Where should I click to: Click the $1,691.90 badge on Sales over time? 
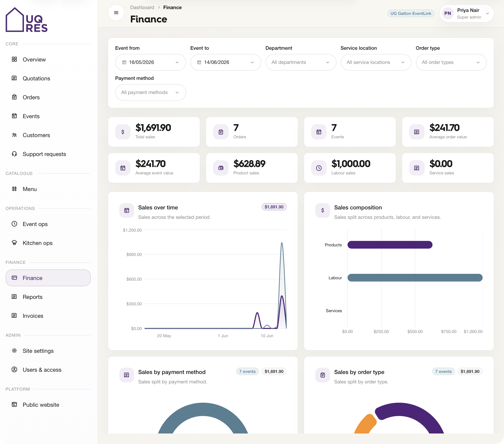pos(274,207)
